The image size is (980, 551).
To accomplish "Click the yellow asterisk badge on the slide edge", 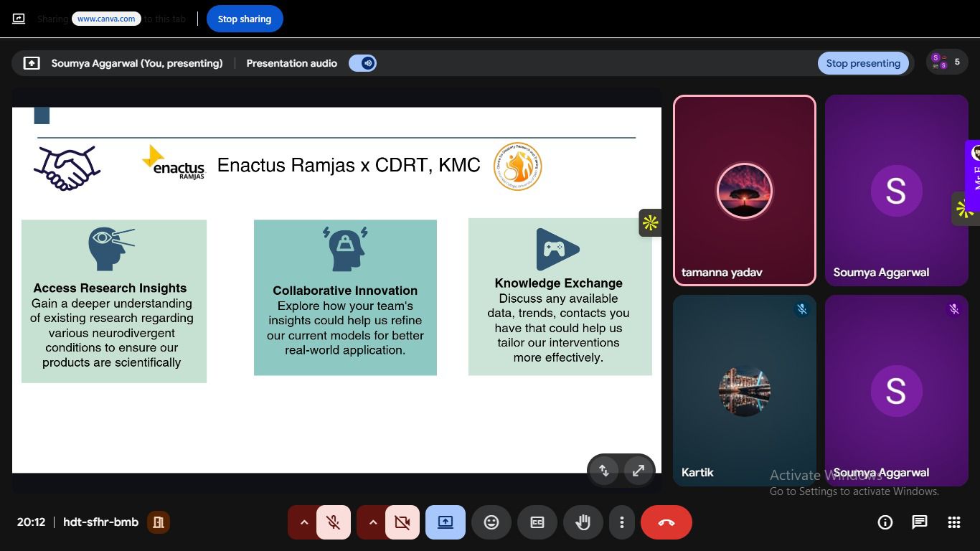I will pyautogui.click(x=650, y=223).
